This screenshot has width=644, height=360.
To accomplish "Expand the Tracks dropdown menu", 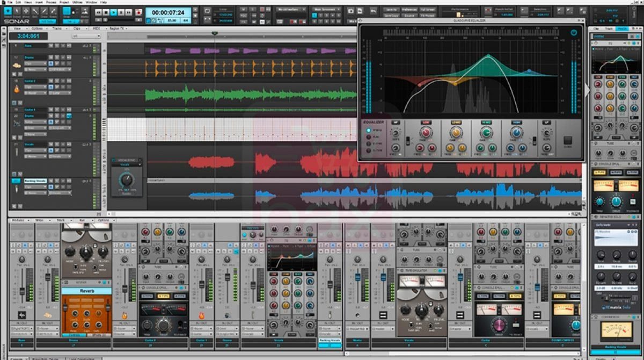I will tap(60, 28).
